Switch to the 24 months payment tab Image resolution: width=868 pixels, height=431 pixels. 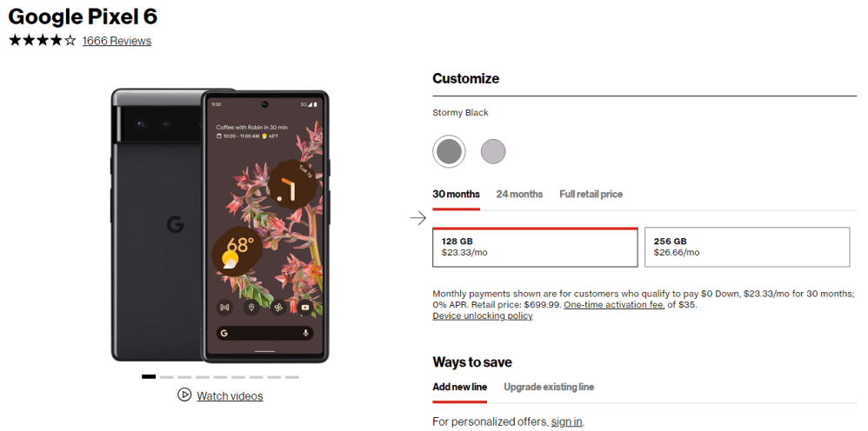tap(519, 194)
